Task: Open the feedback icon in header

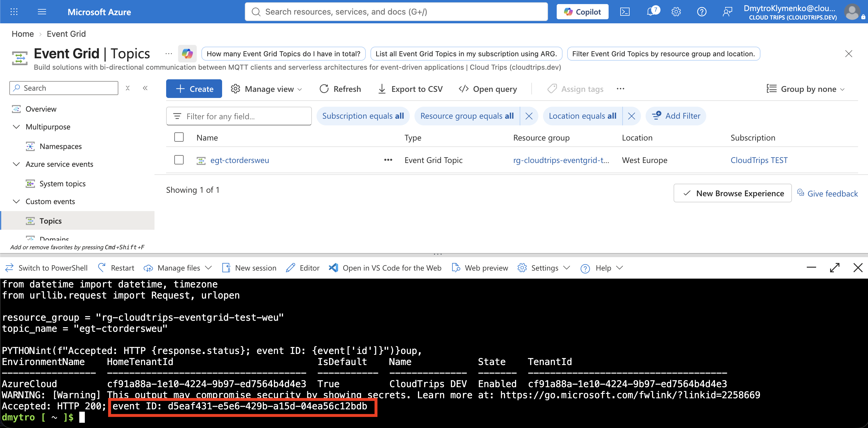Action: pos(727,12)
